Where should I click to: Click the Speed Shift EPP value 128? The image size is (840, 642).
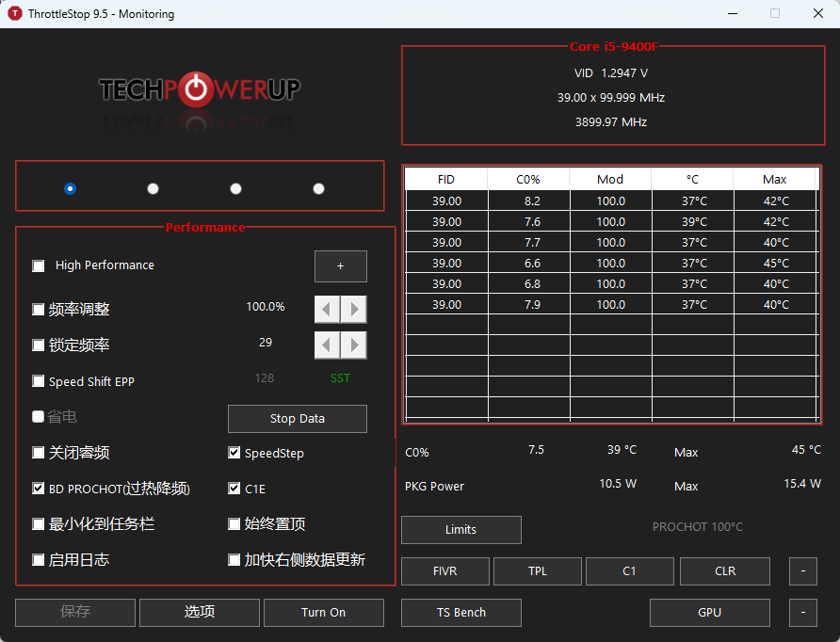pos(264,378)
